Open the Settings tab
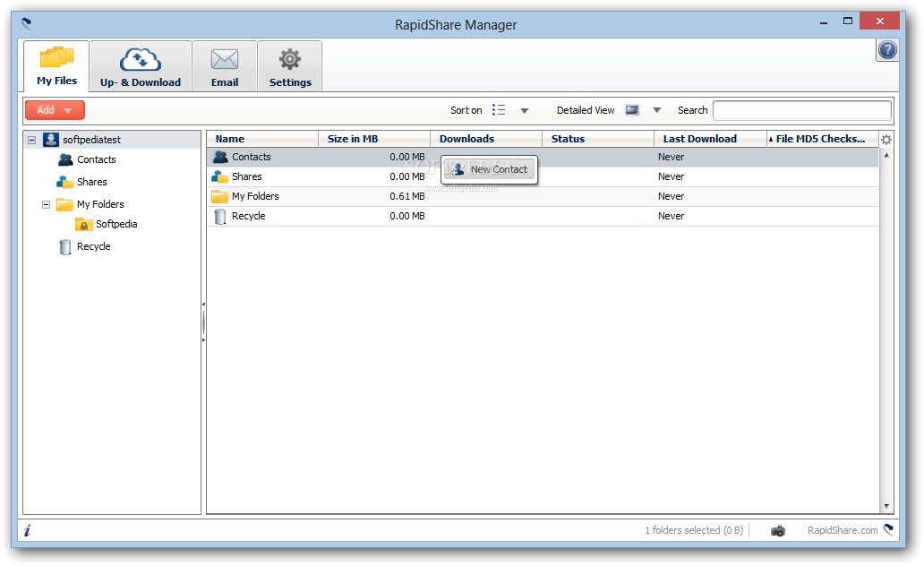 coord(290,66)
